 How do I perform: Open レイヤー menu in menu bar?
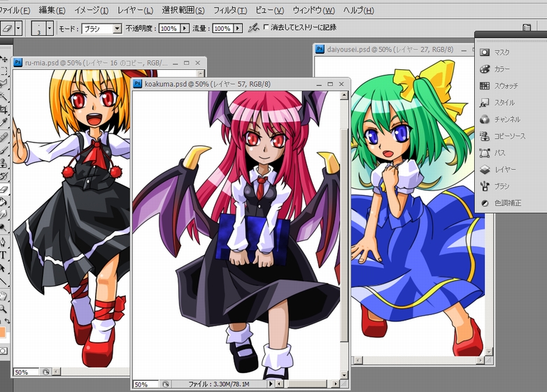(x=136, y=10)
